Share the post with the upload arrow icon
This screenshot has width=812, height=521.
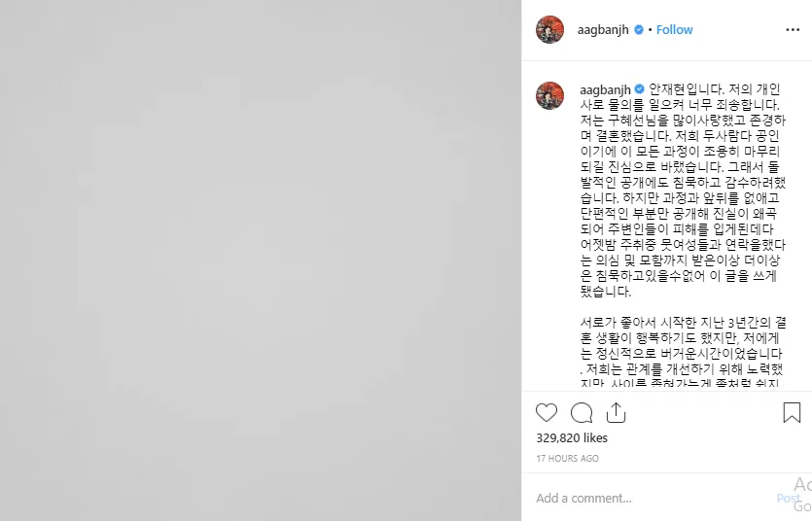(616, 412)
